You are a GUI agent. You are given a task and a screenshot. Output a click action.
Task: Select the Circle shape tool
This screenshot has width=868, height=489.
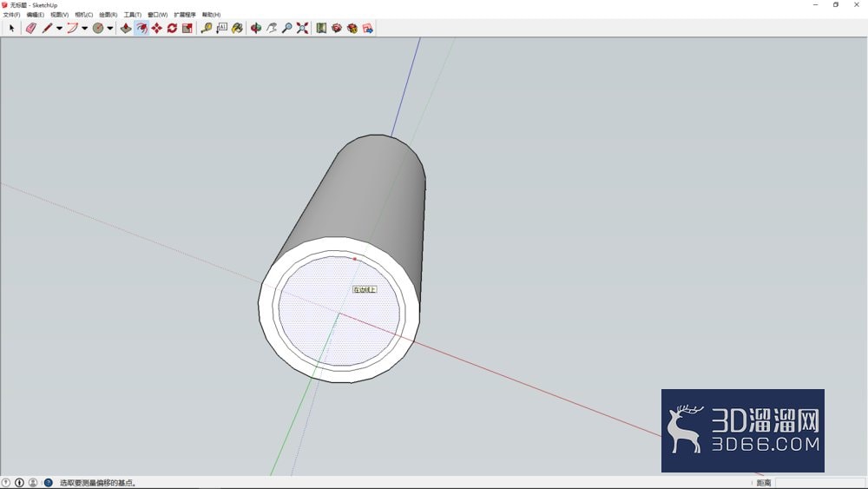pyautogui.click(x=98, y=29)
